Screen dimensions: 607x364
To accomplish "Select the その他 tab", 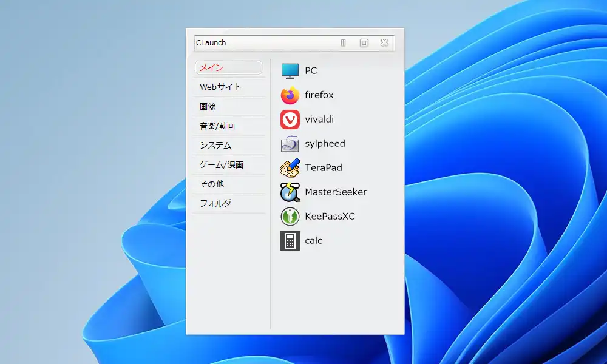I will coord(229,184).
